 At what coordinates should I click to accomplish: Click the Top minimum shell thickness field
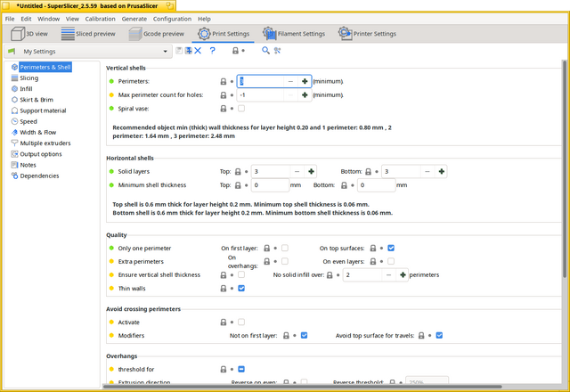tap(270, 185)
